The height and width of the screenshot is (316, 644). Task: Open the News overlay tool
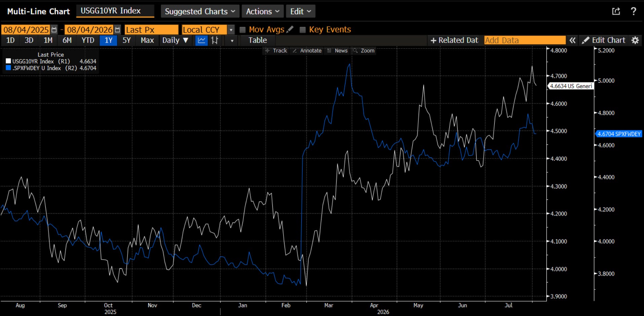point(337,51)
